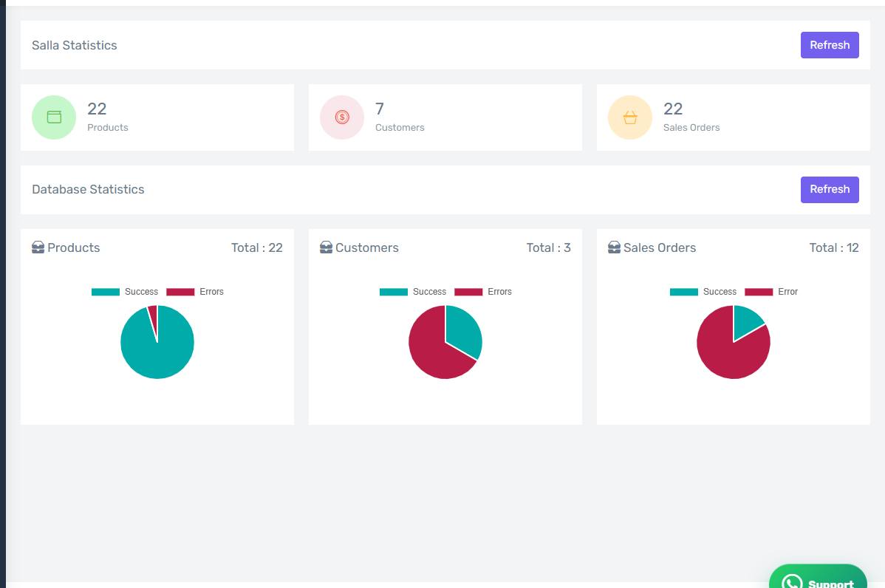Screen dimensions: 885x588
Task: Click the teal Success swatch in Products legend
Action: click(106, 292)
